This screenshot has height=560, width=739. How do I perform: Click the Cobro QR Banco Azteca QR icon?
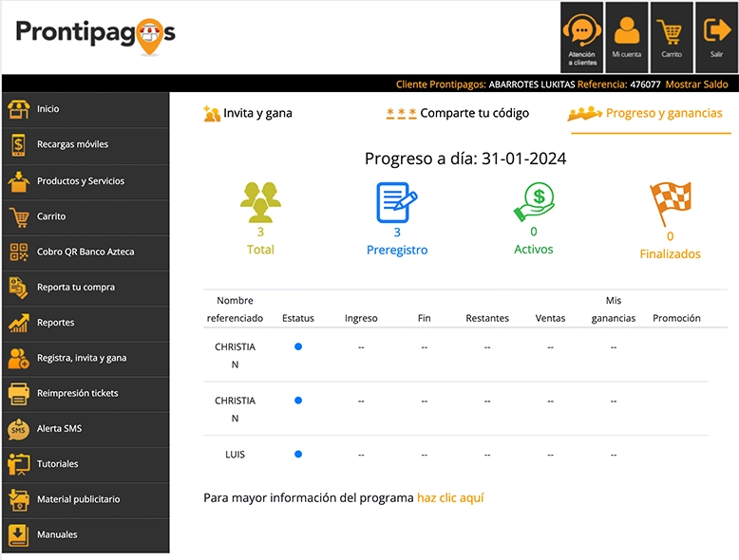tap(19, 252)
